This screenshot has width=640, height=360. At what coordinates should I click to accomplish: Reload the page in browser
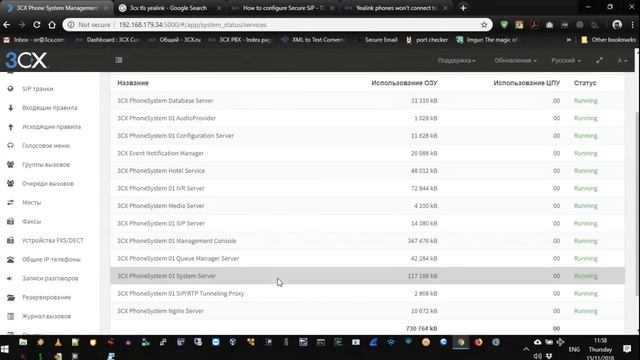pyautogui.click(x=37, y=25)
